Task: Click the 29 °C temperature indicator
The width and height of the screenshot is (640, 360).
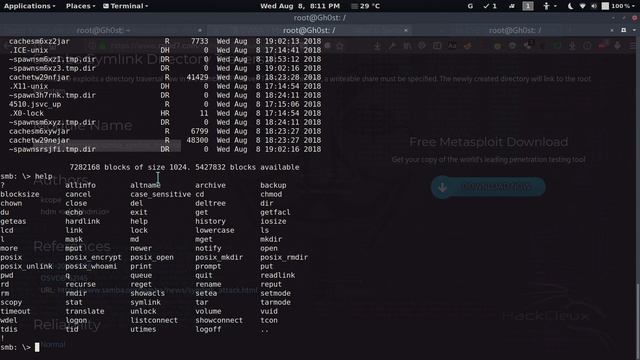Action: click(366, 6)
